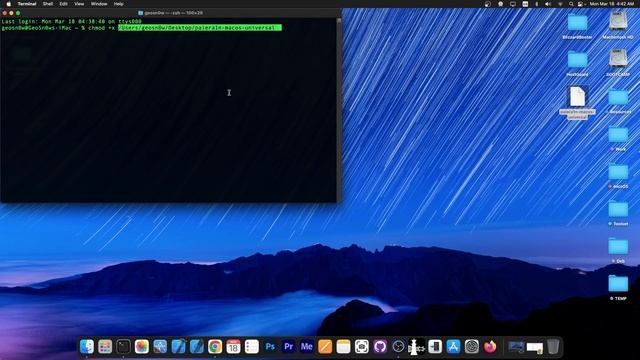Close the Terminal window with the red button
Image resolution: width=640 pixels, height=360 pixels.
(5, 13)
